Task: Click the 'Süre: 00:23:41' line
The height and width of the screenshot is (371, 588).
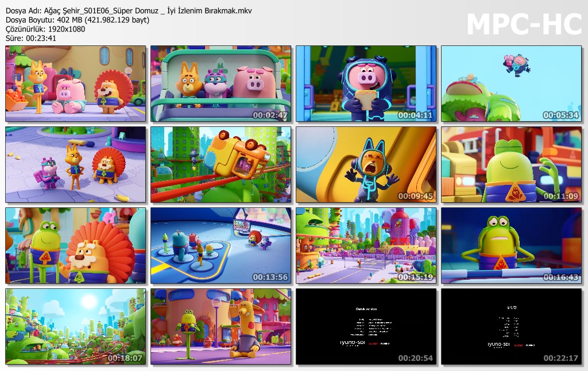Action: tap(31, 38)
